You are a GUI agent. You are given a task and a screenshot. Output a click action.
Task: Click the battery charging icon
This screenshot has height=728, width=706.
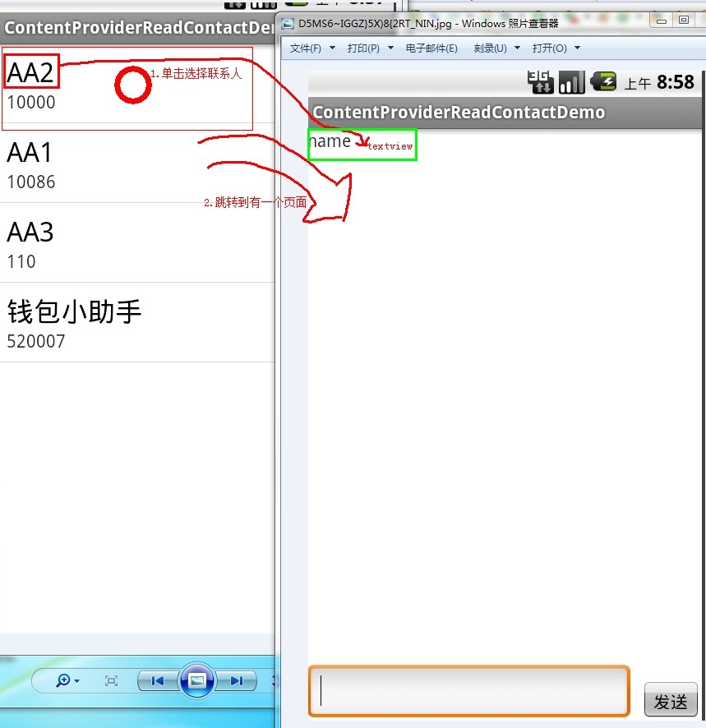pos(604,81)
